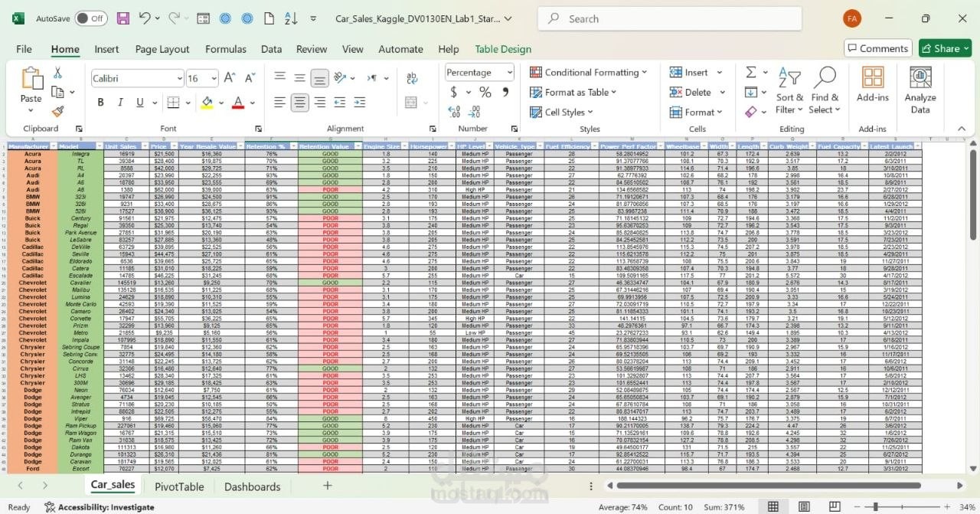
Task: Click the green Share button
Action: point(945,48)
